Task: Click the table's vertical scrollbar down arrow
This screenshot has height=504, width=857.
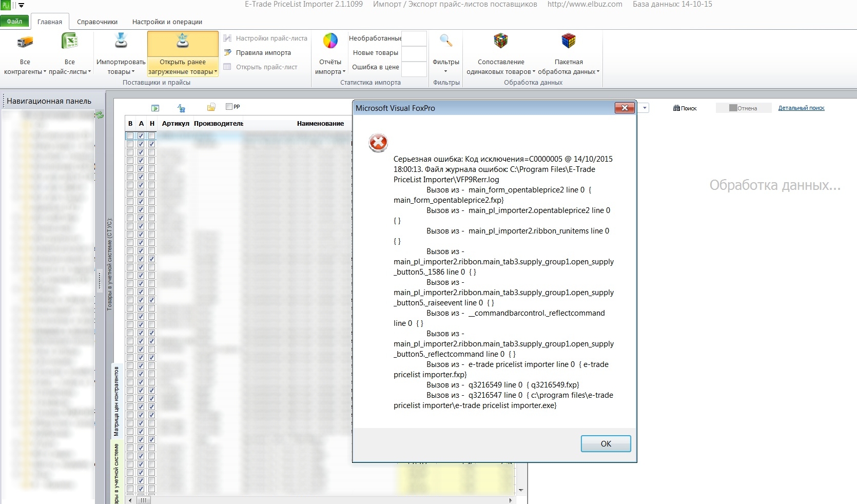Action: pyautogui.click(x=521, y=490)
